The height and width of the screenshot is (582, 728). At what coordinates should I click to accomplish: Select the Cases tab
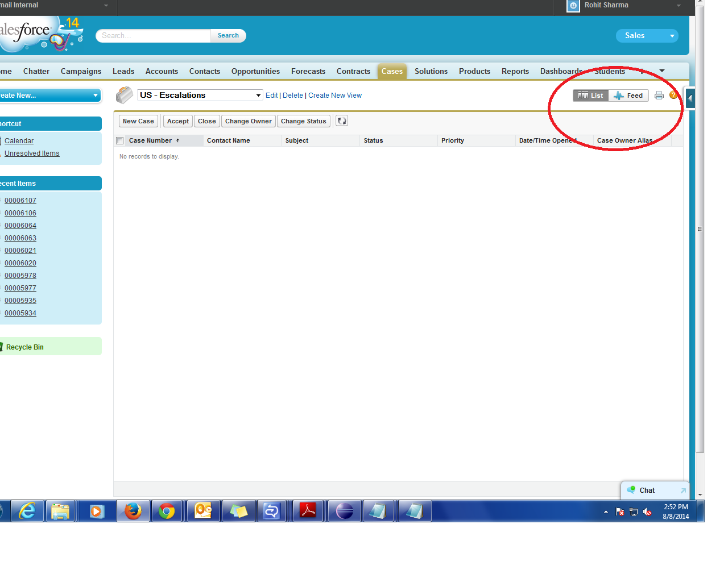(392, 72)
